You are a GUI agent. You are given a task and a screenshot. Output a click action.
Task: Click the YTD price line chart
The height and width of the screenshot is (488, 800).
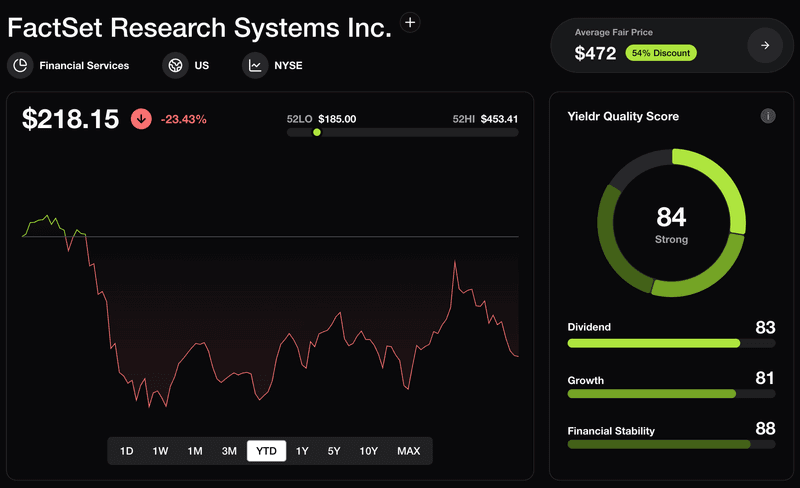270,311
